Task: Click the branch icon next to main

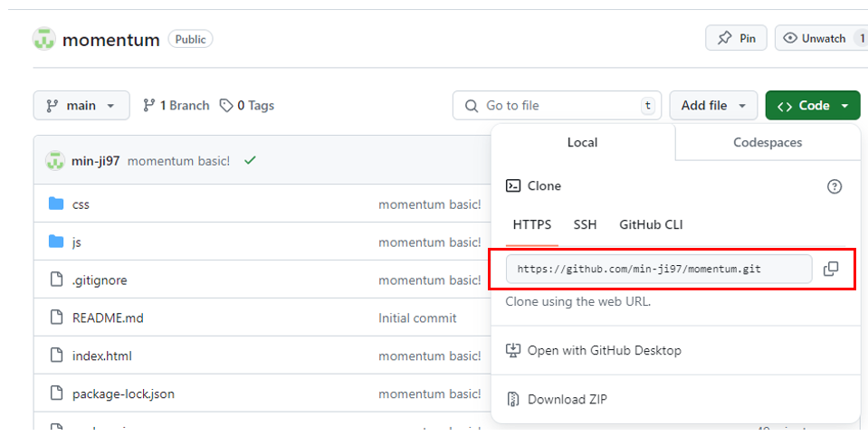Action: 52,106
